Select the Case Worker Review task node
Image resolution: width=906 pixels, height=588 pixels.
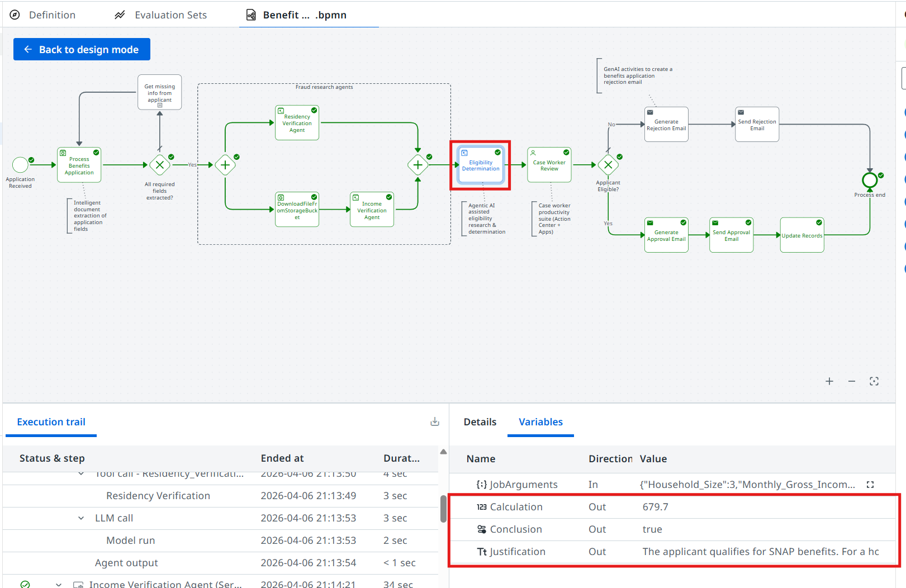549,165
